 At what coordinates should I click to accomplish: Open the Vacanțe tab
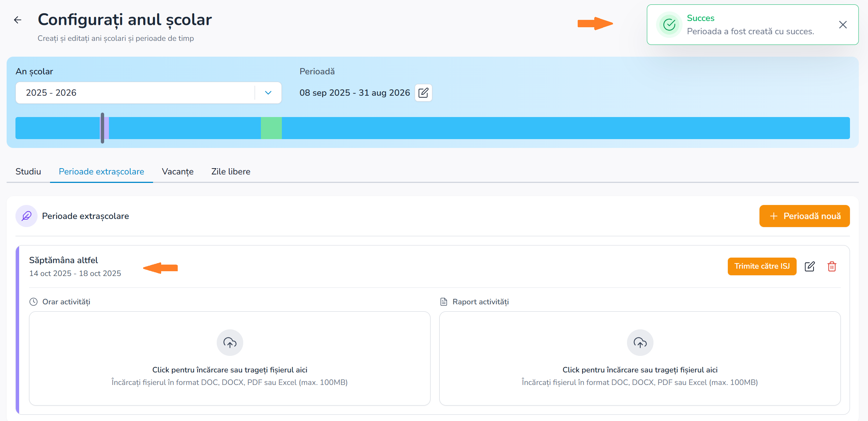[178, 171]
